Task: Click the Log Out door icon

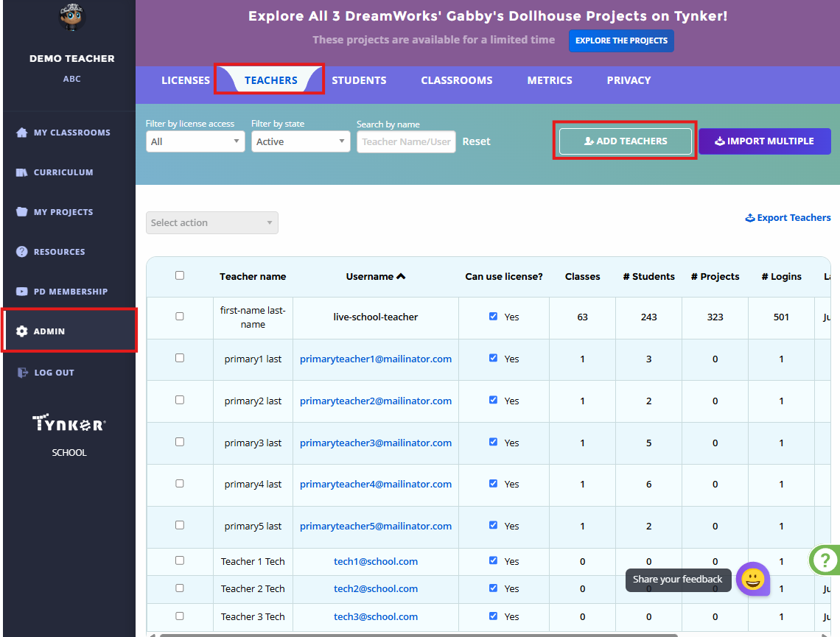Action: point(22,373)
